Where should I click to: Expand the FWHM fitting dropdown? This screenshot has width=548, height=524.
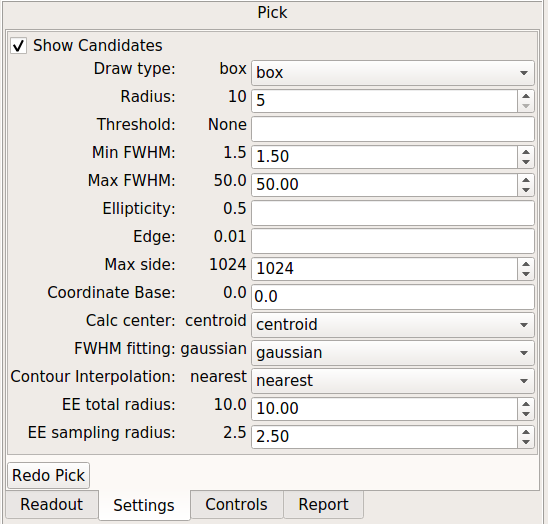392,353
